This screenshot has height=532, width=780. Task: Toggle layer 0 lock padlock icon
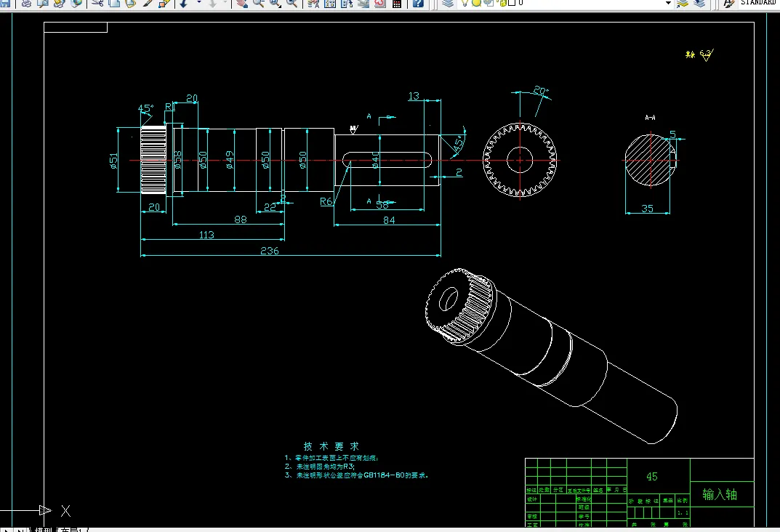pyautogui.click(x=502, y=3)
